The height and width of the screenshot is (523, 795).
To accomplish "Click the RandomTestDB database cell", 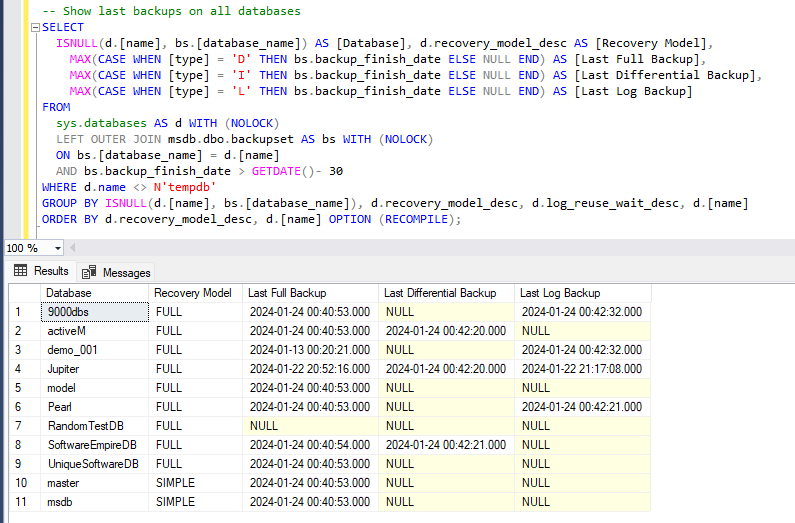I will [x=86, y=426].
